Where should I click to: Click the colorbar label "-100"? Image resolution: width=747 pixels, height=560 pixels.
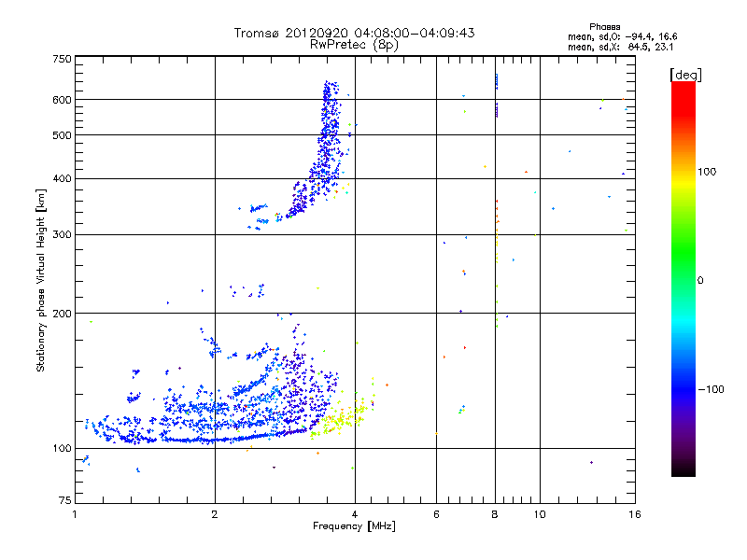[x=711, y=389]
